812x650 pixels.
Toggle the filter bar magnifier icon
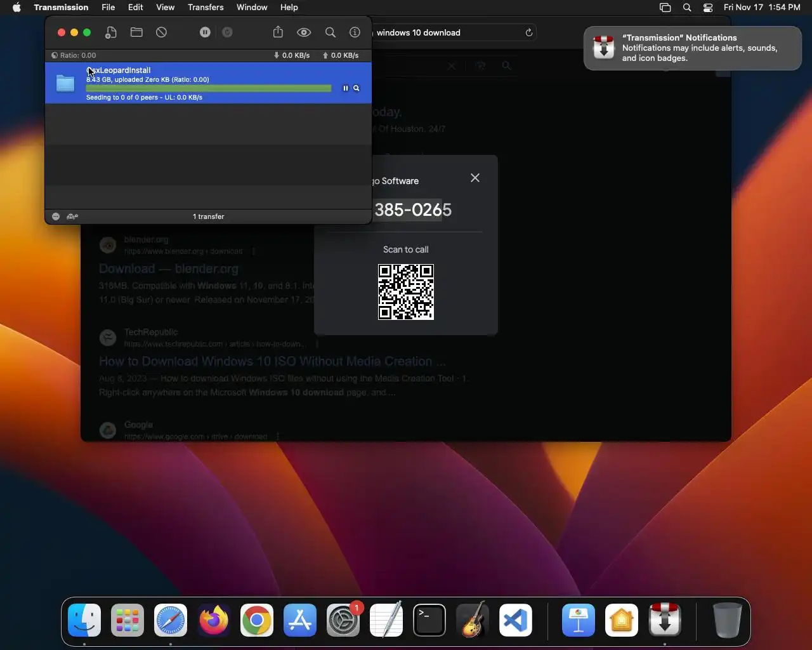tap(331, 32)
